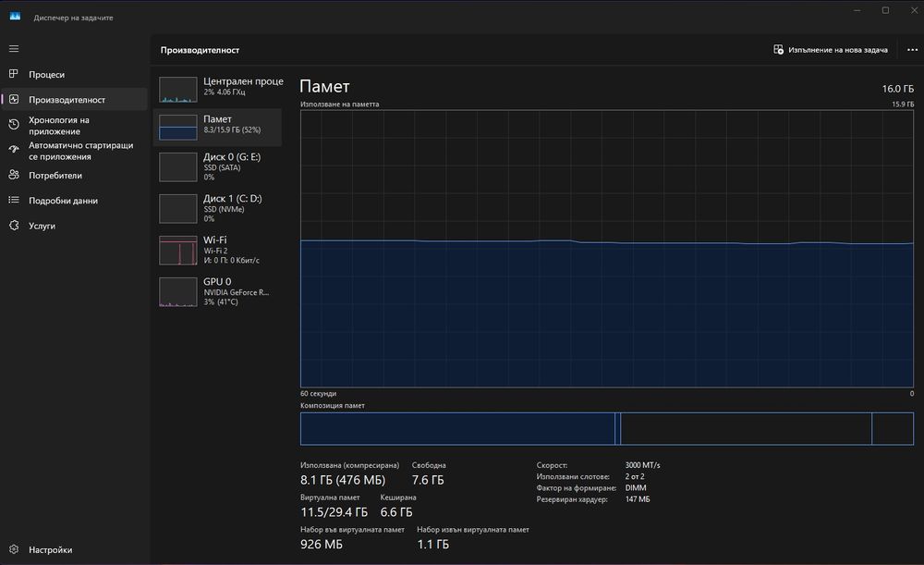Click the 926 МБ paged pool value
Screen dimensions: 924x565
(x=322, y=545)
